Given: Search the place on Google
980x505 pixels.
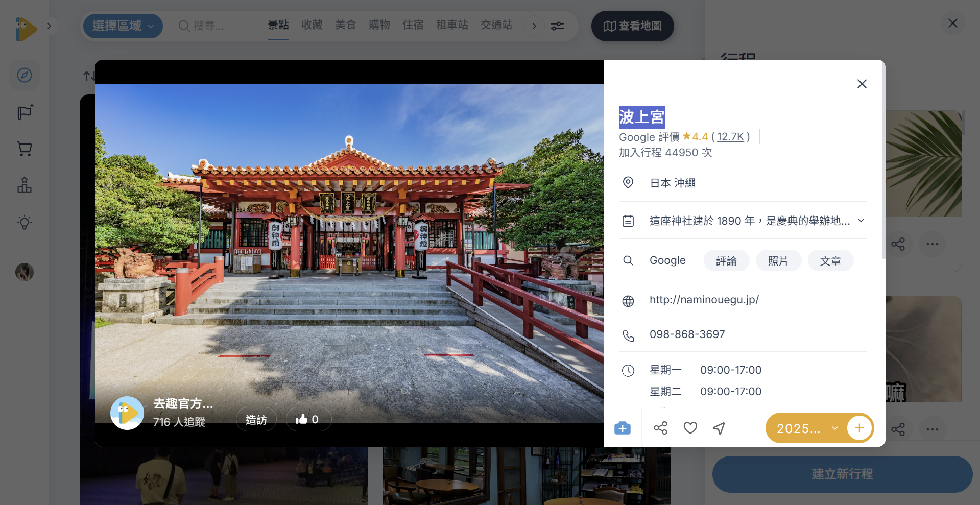Looking at the screenshot, I should [667, 260].
